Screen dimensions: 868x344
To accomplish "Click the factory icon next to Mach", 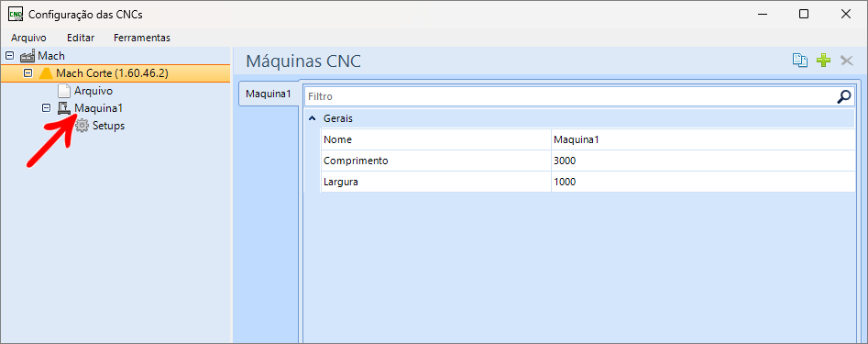I will (27, 56).
